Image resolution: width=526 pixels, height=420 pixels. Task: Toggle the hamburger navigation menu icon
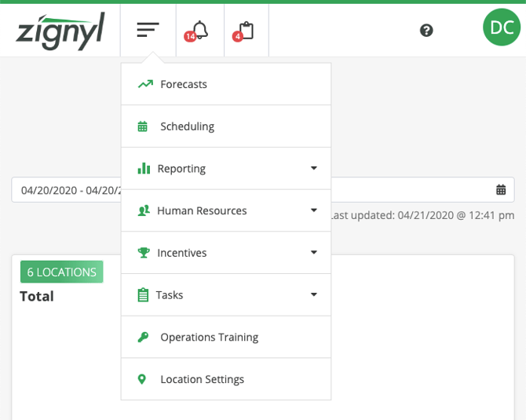point(148,30)
